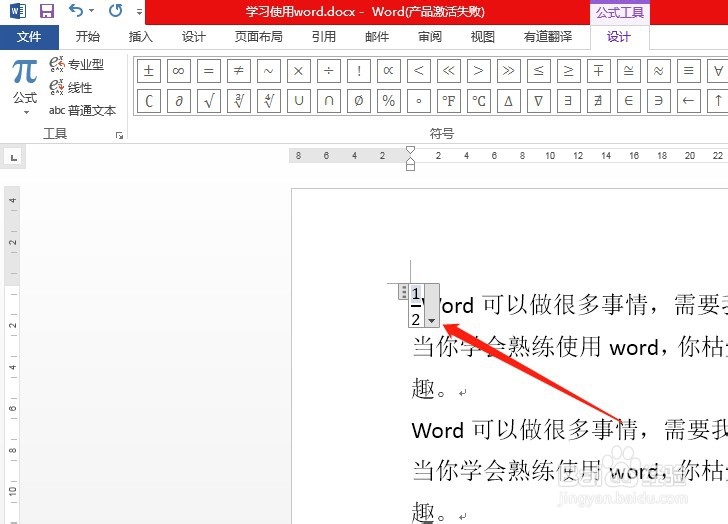
Task: Insert the approximately-equal (≅) symbol
Action: click(629, 71)
